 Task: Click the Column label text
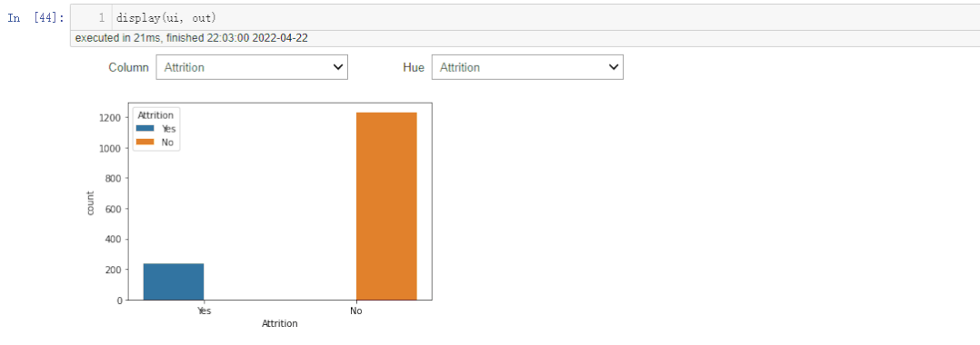pos(129,67)
